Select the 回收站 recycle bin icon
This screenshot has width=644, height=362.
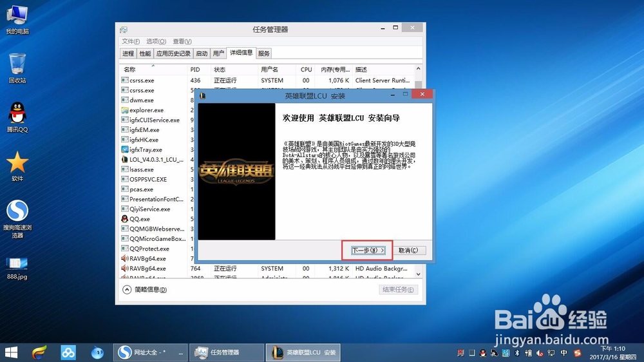tap(17, 68)
